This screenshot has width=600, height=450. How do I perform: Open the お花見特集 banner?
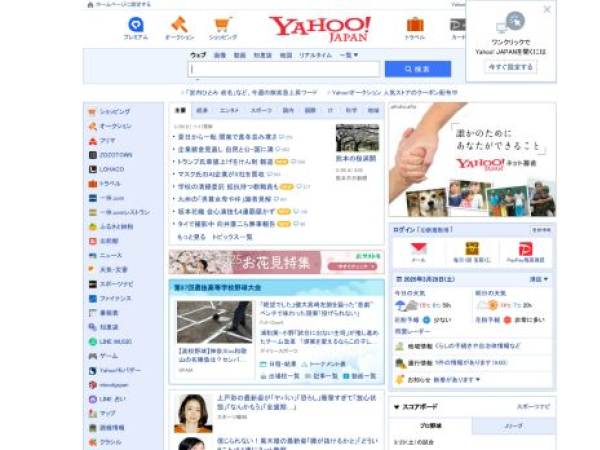[x=276, y=262]
